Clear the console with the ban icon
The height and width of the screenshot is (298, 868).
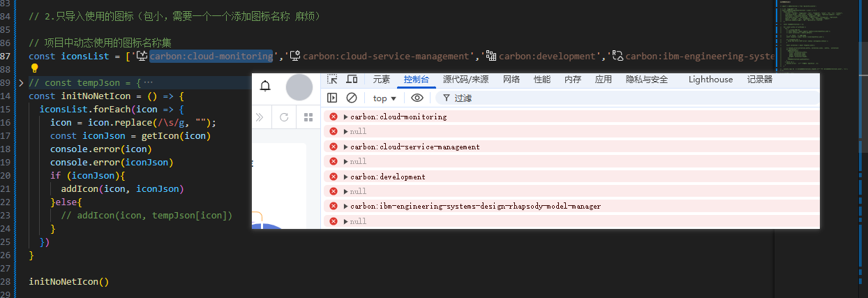(x=352, y=98)
